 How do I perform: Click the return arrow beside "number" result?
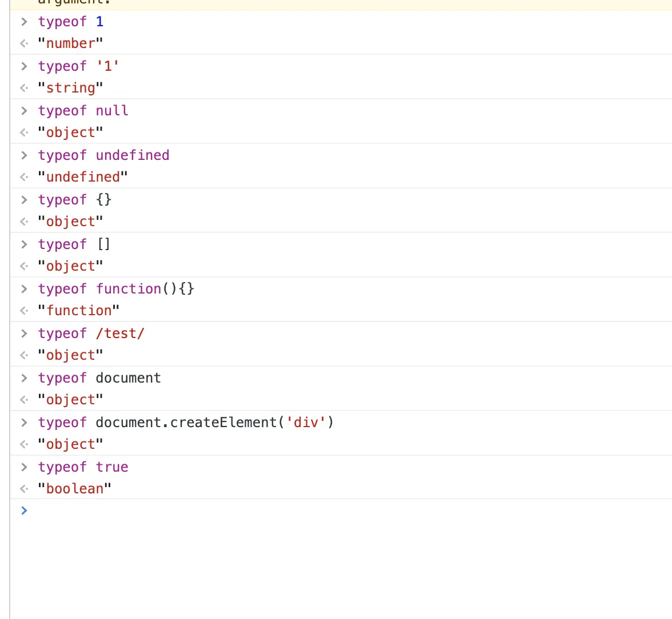24,43
